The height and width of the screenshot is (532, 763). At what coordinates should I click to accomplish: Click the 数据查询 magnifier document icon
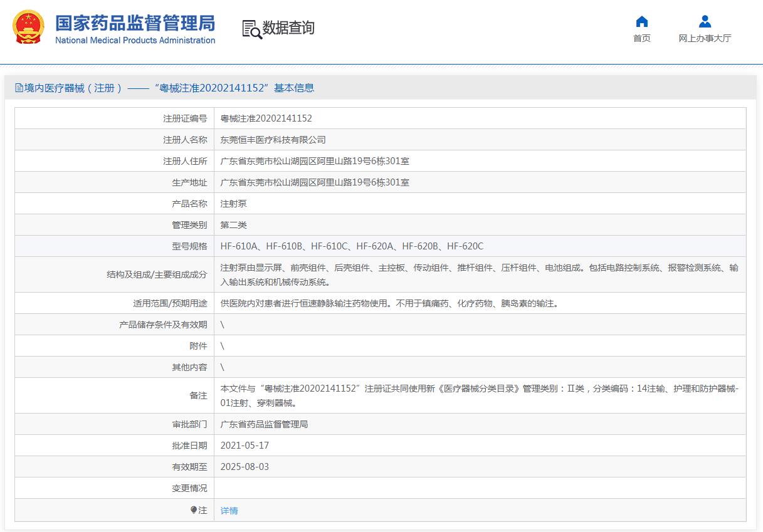251,29
